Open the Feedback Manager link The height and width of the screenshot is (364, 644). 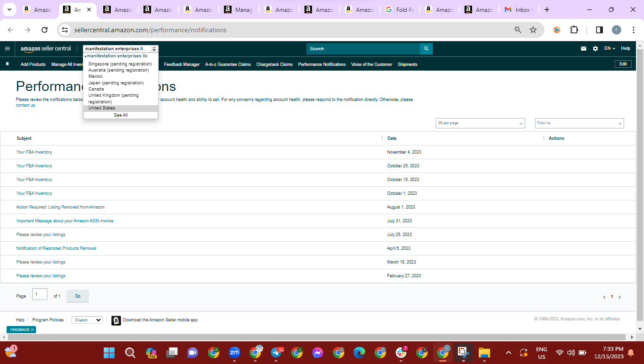tap(182, 64)
